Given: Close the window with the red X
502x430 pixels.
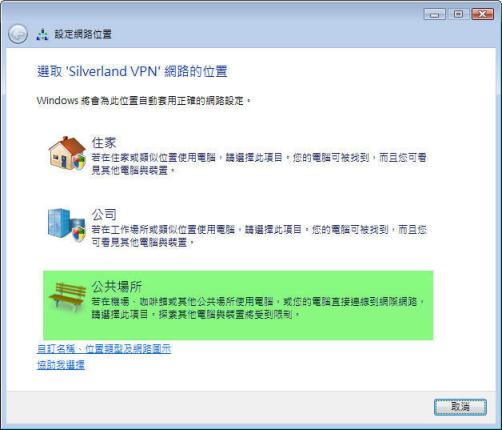Looking at the screenshot, I should [x=482, y=14].
